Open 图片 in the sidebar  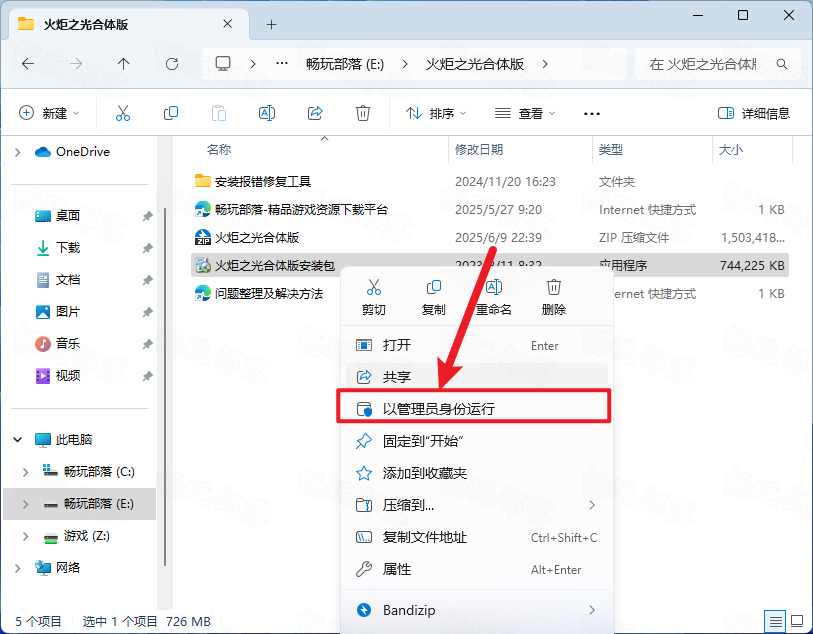click(x=67, y=312)
